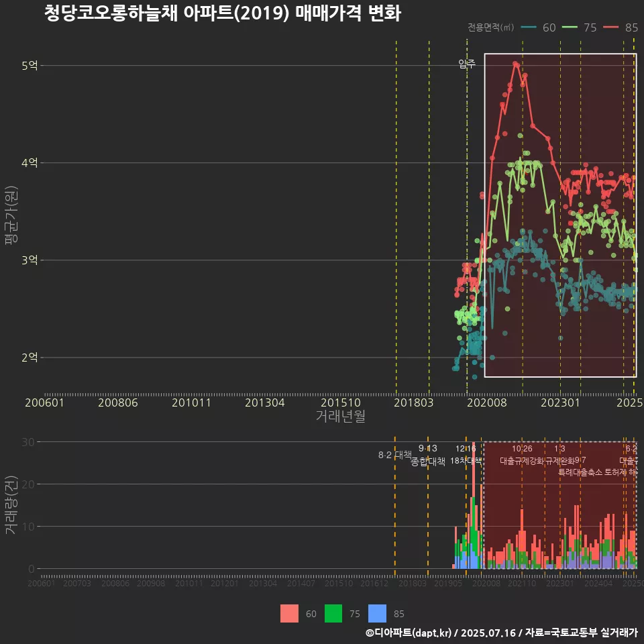
Task: Click the '3억' price axis label
Action: coord(30,260)
